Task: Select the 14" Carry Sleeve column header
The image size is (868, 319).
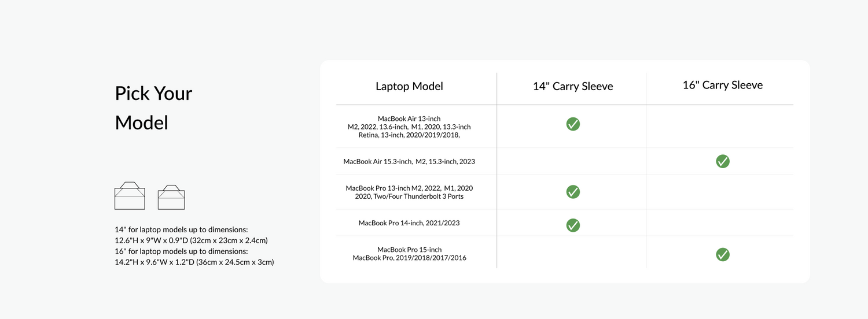Action: click(572, 87)
